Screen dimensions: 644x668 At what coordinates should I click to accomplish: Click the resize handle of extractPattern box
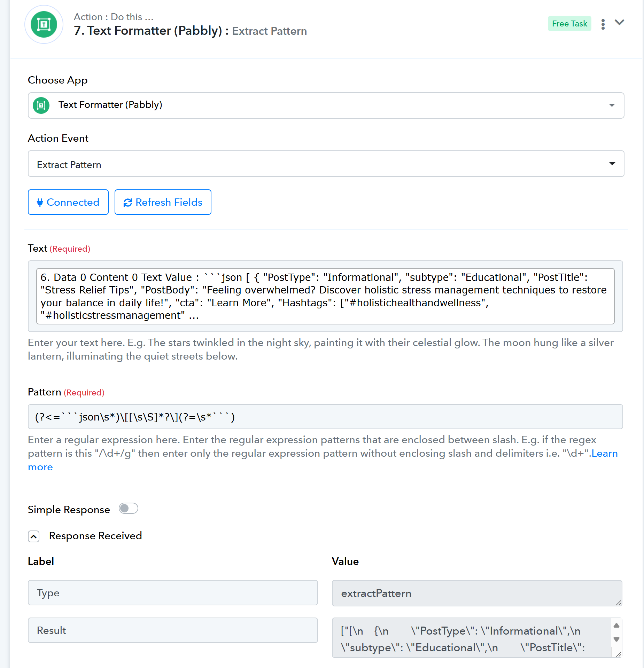tap(619, 603)
